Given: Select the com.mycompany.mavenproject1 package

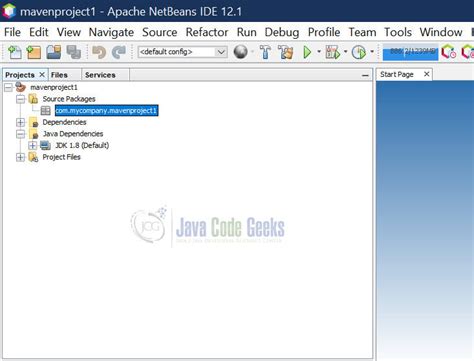Looking at the screenshot, I should pos(106,111).
